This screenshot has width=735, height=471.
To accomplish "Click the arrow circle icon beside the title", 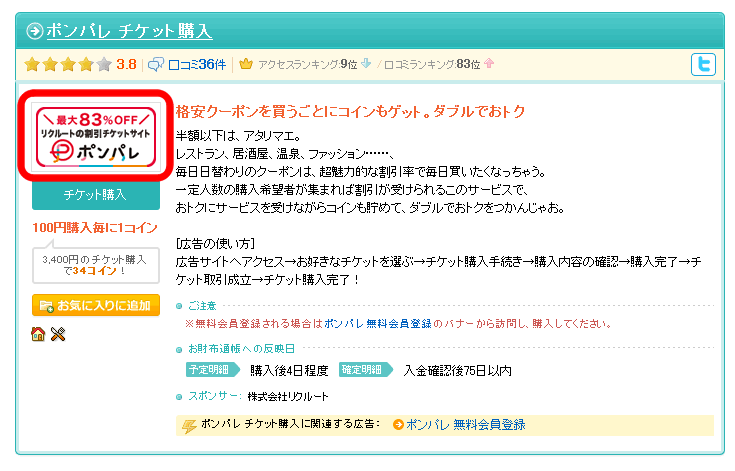I will tap(35, 31).
